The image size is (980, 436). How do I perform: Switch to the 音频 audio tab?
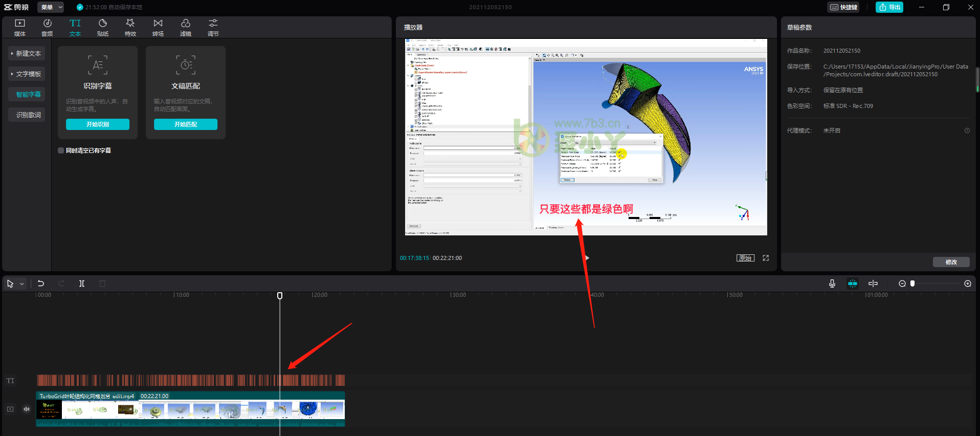[47, 27]
